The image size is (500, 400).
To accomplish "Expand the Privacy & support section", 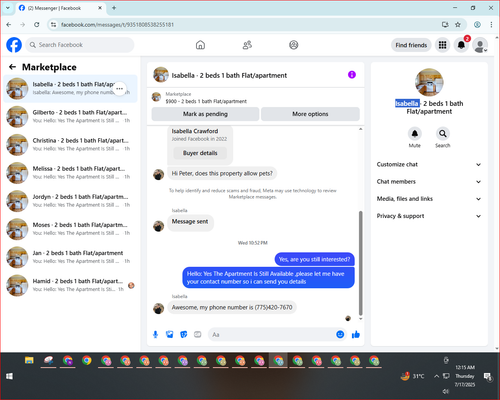I will 429,216.
